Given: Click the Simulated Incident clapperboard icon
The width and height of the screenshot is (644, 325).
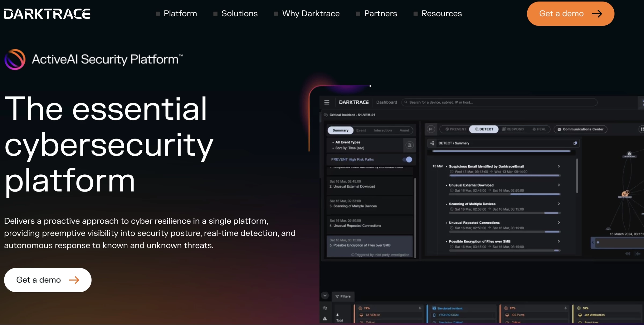Looking at the screenshot, I should coord(434,308).
